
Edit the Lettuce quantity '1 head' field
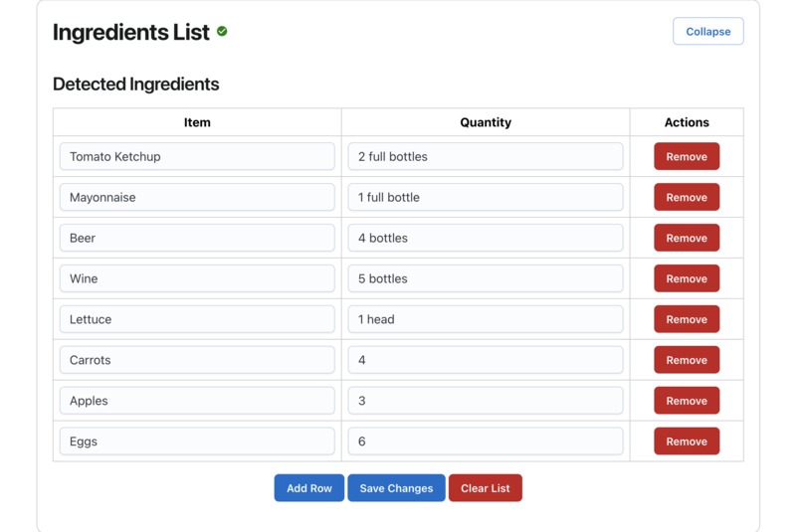click(486, 319)
